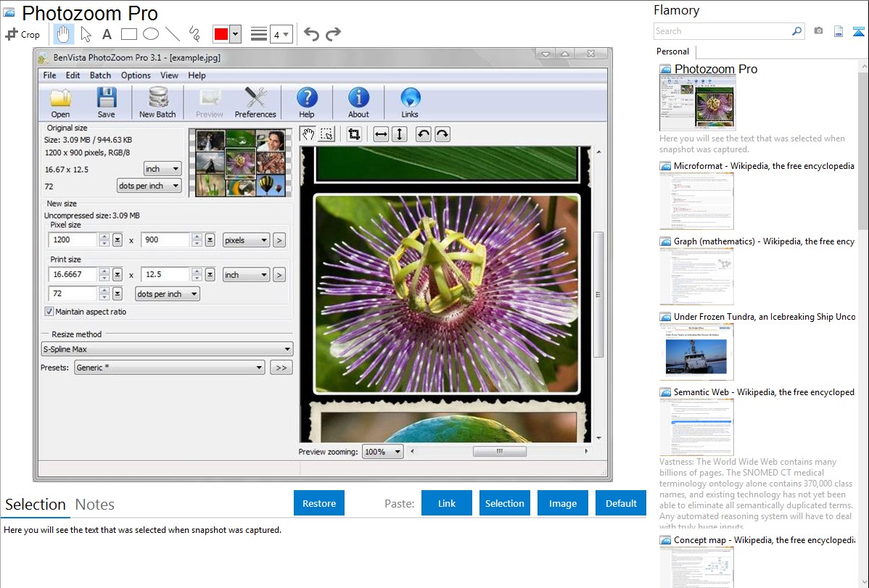This screenshot has width=869, height=588.
Task: Click the Paste Link button
Action: pos(447,503)
